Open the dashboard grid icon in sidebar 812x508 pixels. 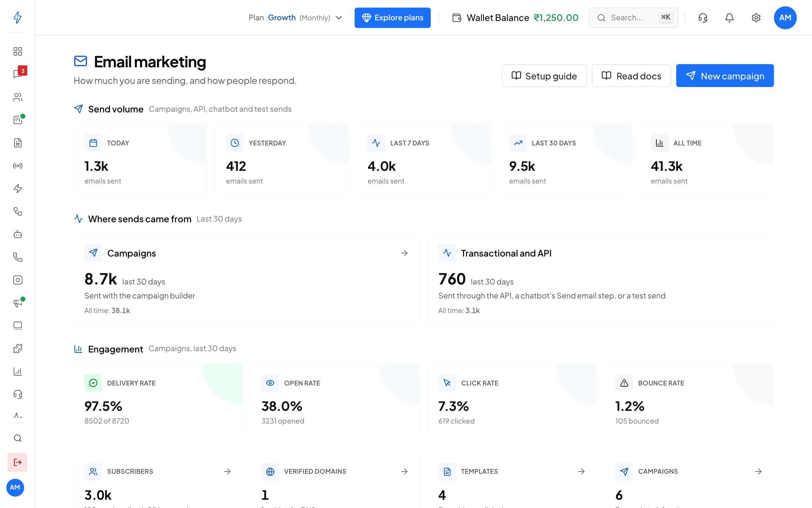[17, 51]
